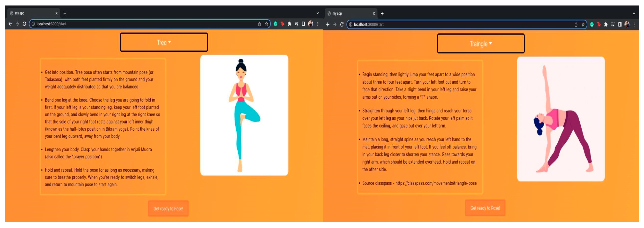
Task: Expand the Traingle pose dropdown
Action: pyautogui.click(x=480, y=44)
